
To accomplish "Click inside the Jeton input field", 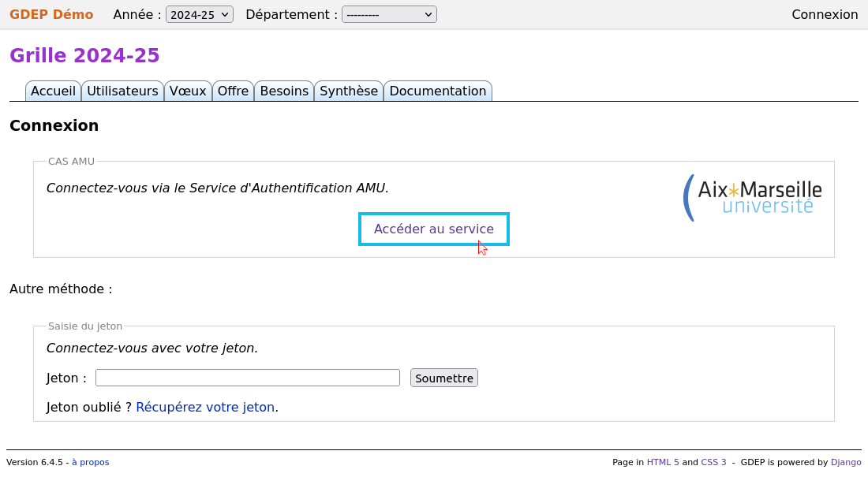I will point(247,378).
